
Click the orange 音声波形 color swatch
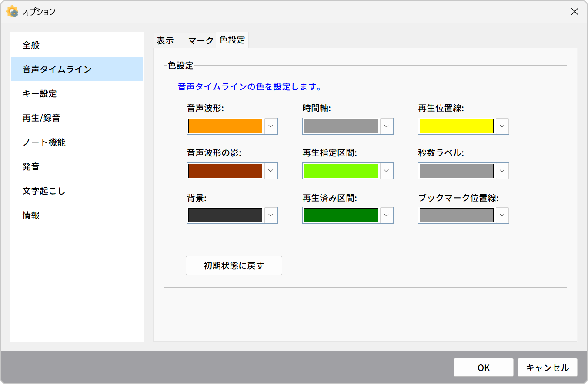[x=225, y=126]
